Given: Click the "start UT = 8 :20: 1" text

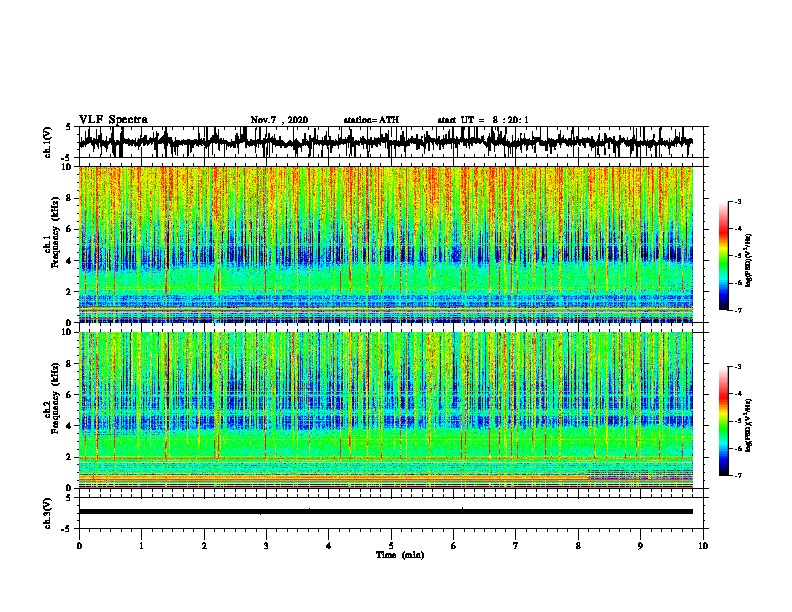Looking at the screenshot, I should pyautogui.click(x=483, y=120).
